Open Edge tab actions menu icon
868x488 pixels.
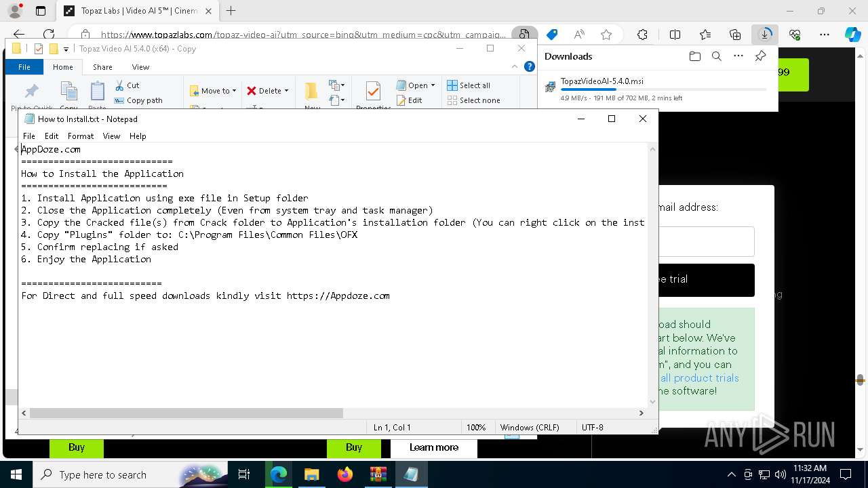coord(41,11)
